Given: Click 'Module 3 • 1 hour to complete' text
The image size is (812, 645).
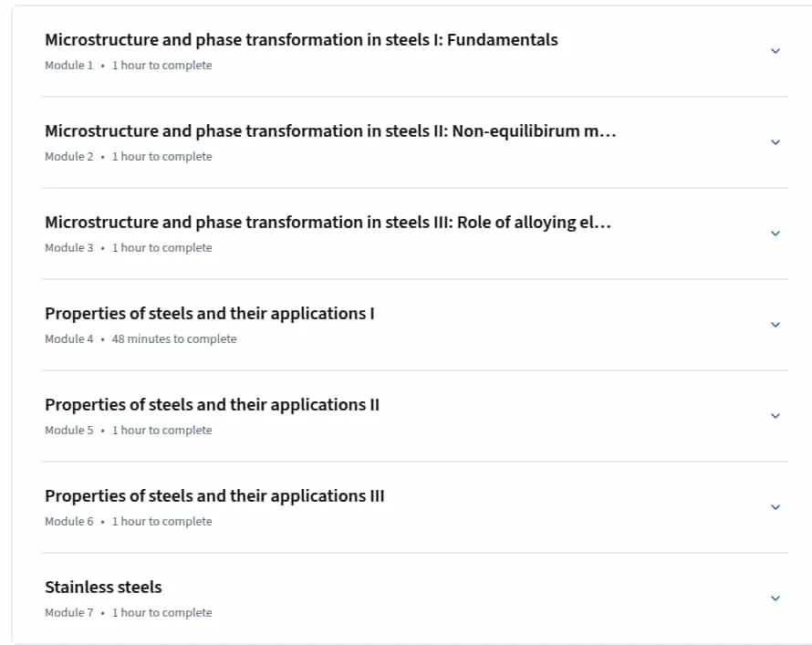Looking at the screenshot, I should [x=129, y=247].
